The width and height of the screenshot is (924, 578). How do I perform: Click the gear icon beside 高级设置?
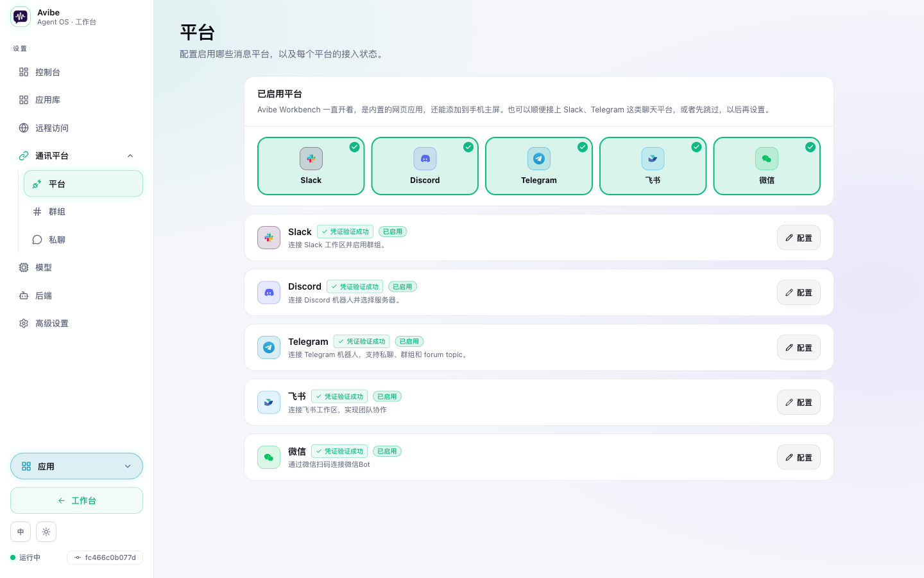[24, 324]
